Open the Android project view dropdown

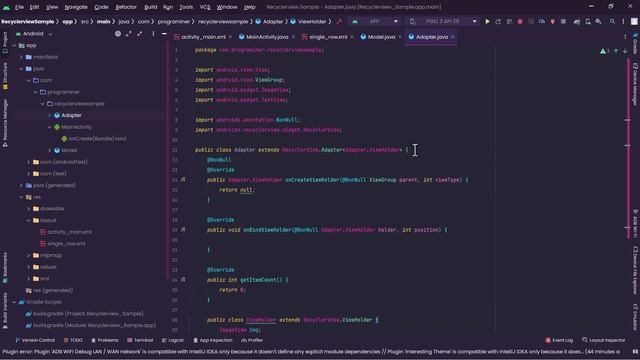point(33,34)
